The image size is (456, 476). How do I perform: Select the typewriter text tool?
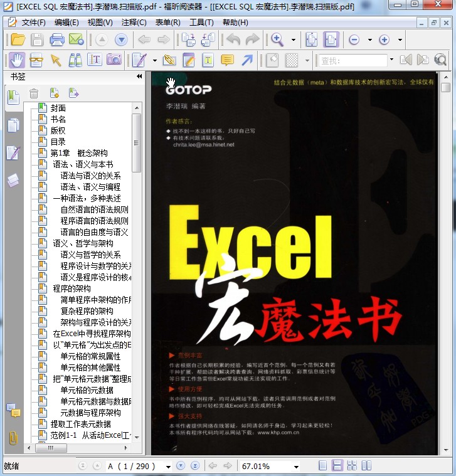pyautogui.click(x=208, y=60)
